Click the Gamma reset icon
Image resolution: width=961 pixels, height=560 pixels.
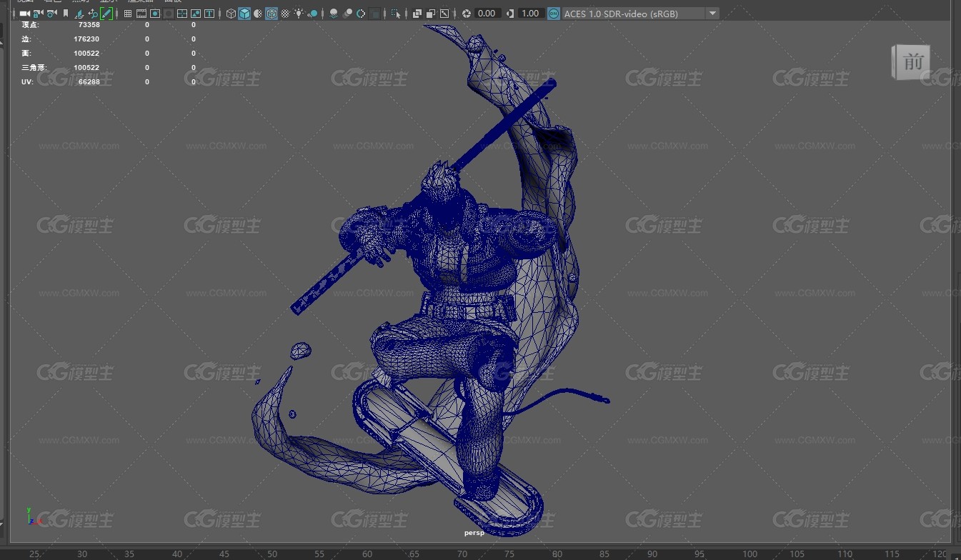tap(510, 14)
